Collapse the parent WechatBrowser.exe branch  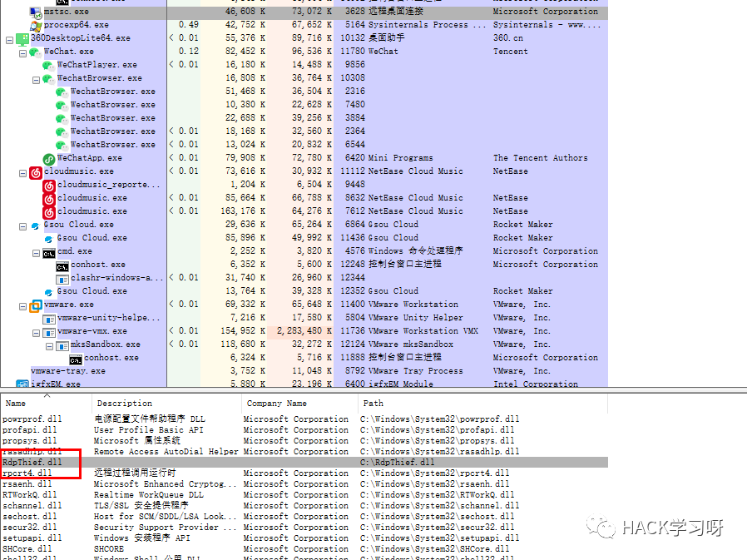click(37, 81)
